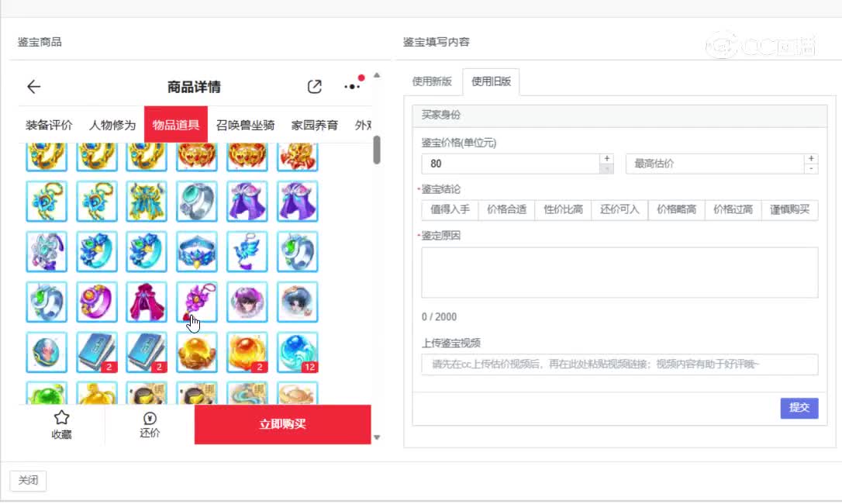Select the red robe item icon
This screenshot has width=842, height=504.
tap(147, 302)
